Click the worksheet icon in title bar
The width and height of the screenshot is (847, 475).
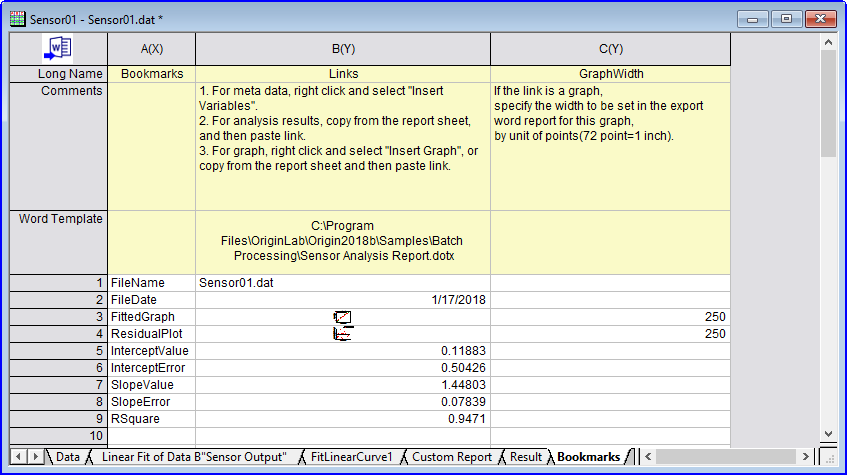(x=18, y=18)
